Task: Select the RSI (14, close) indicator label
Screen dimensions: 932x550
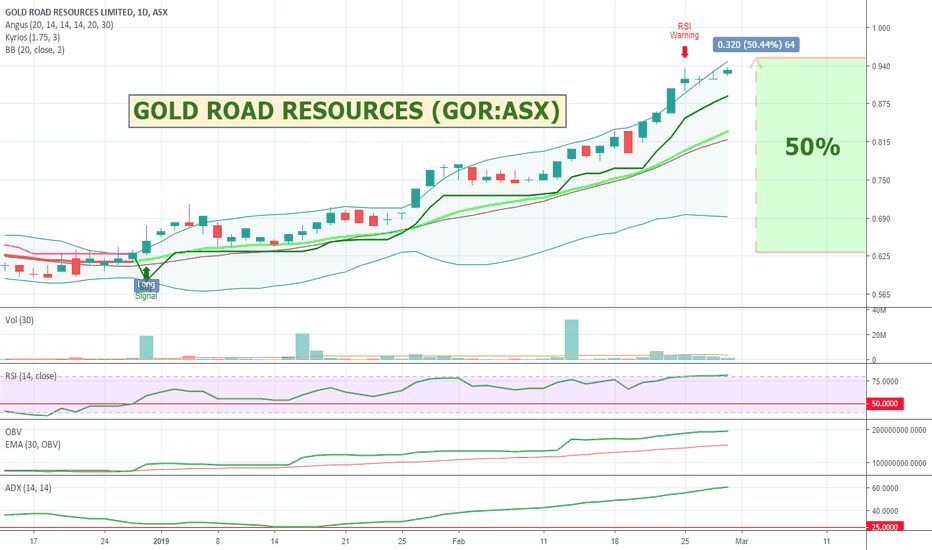Action: pos(31,376)
